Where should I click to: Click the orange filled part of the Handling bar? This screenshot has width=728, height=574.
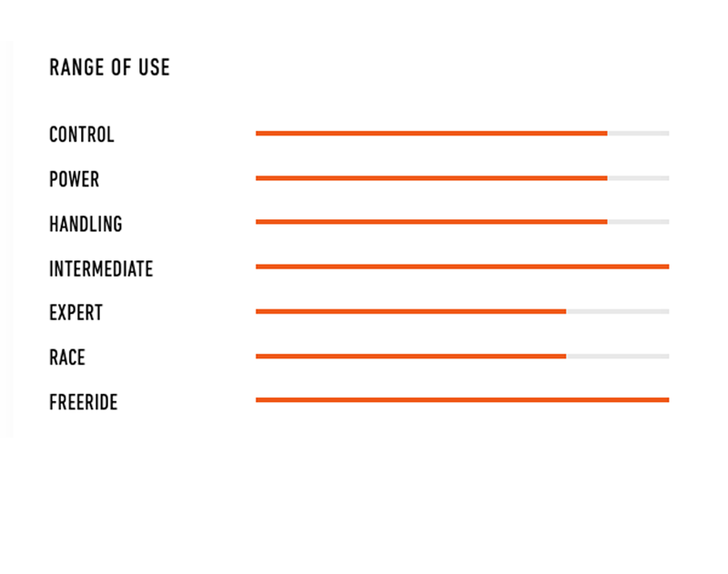click(x=431, y=222)
